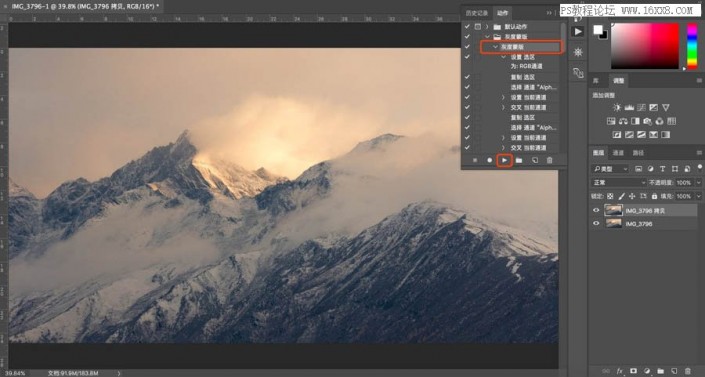Play the selected action in Actions panel
Image resolution: width=705 pixels, height=377 pixels.
[504, 160]
